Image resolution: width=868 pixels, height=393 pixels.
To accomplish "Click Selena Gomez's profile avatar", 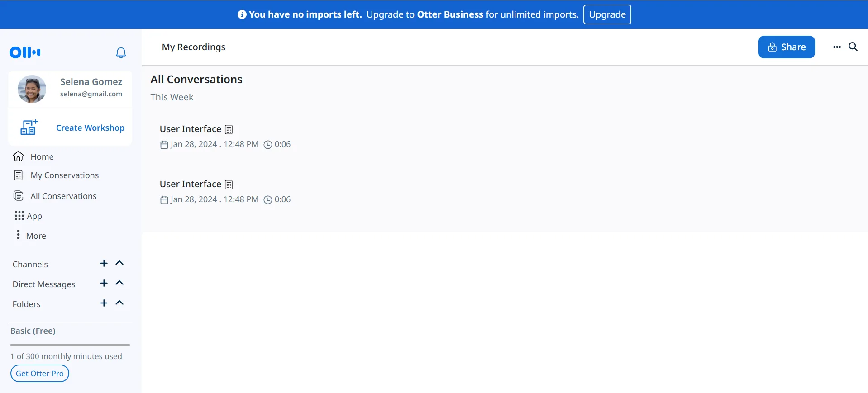I will pyautogui.click(x=32, y=89).
